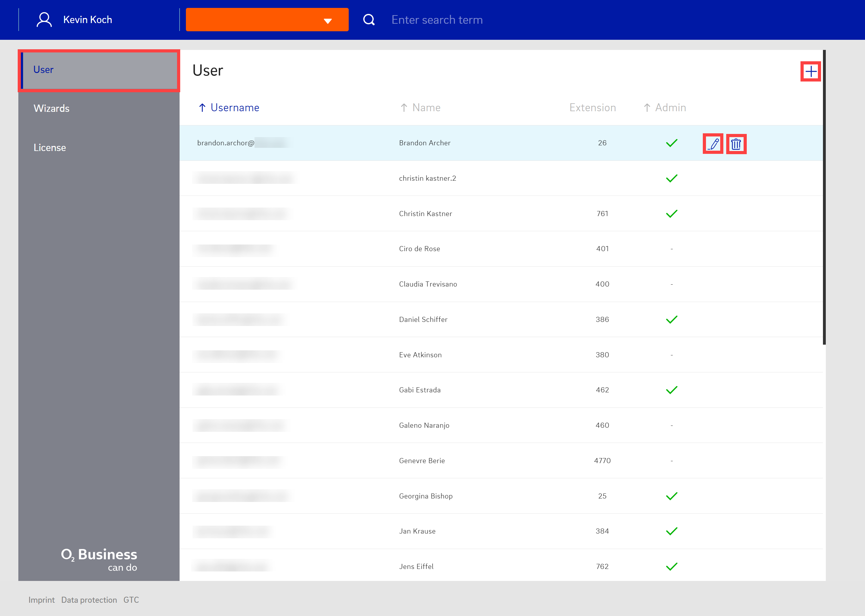This screenshot has width=865, height=616.
Task: Click the Name column sort arrow
Action: pos(404,108)
